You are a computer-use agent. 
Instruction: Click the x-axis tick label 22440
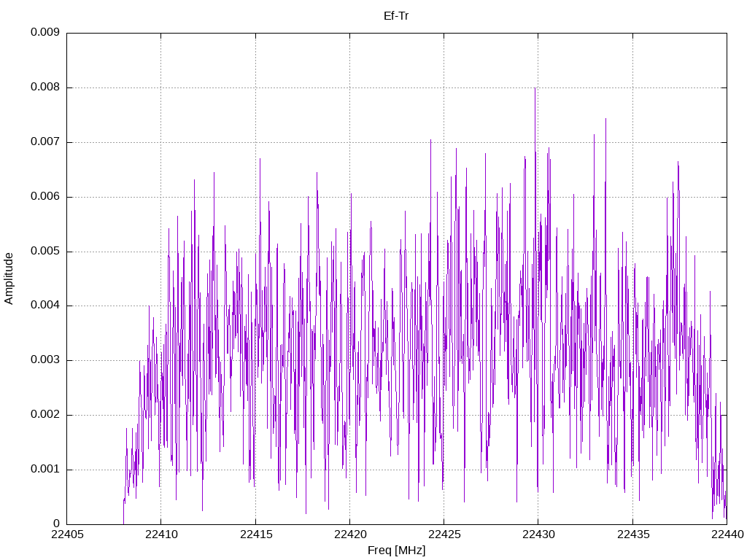pyautogui.click(x=727, y=534)
